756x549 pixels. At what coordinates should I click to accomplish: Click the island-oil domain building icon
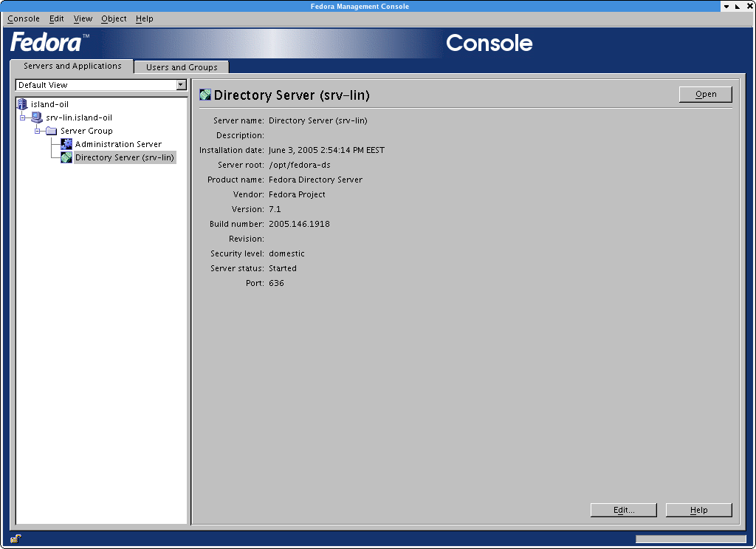22,103
